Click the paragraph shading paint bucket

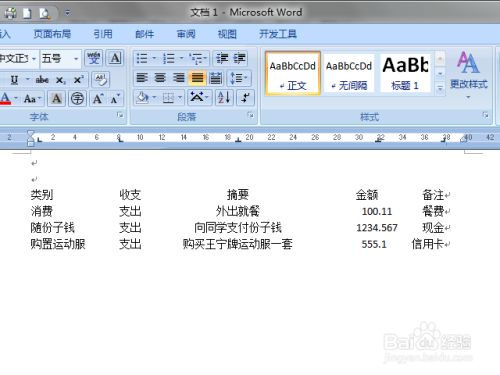143,98
